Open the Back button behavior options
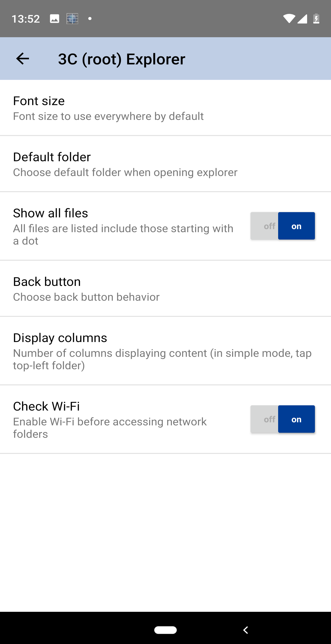The image size is (331, 644). (x=165, y=289)
